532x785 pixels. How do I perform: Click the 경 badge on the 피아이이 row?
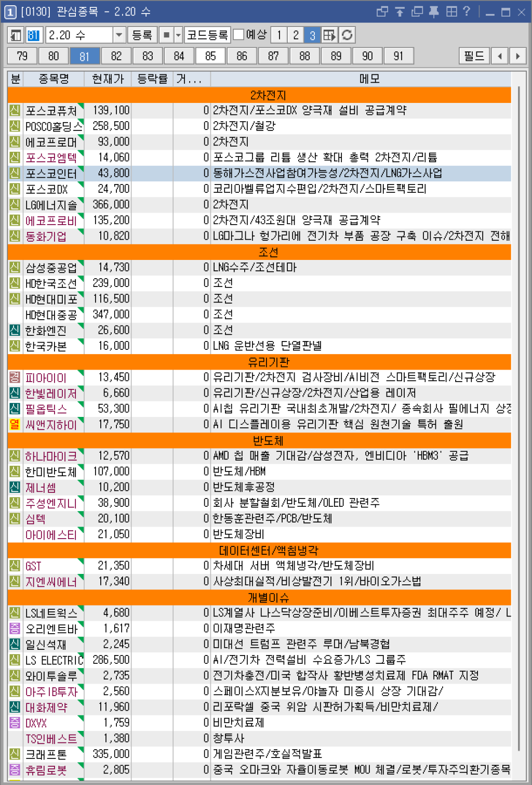tap(15, 377)
